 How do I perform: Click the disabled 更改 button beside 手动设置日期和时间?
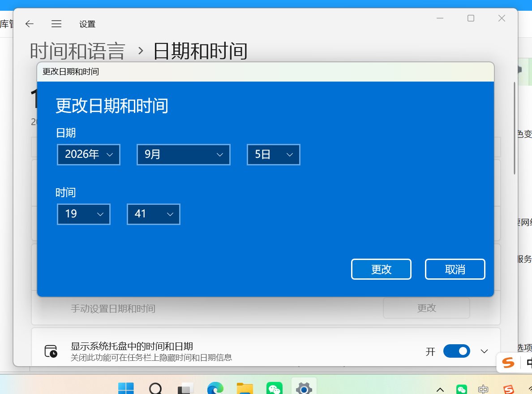[x=426, y=308]
